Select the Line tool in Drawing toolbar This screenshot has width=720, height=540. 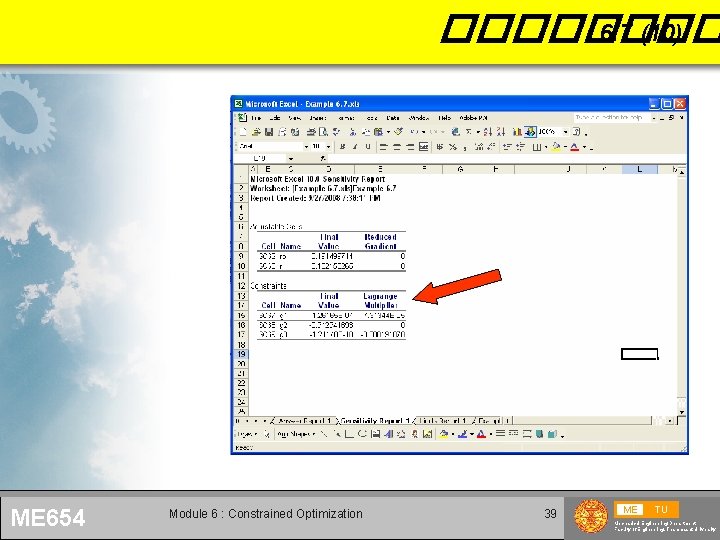pyautogui.click(x=324, y=434)
